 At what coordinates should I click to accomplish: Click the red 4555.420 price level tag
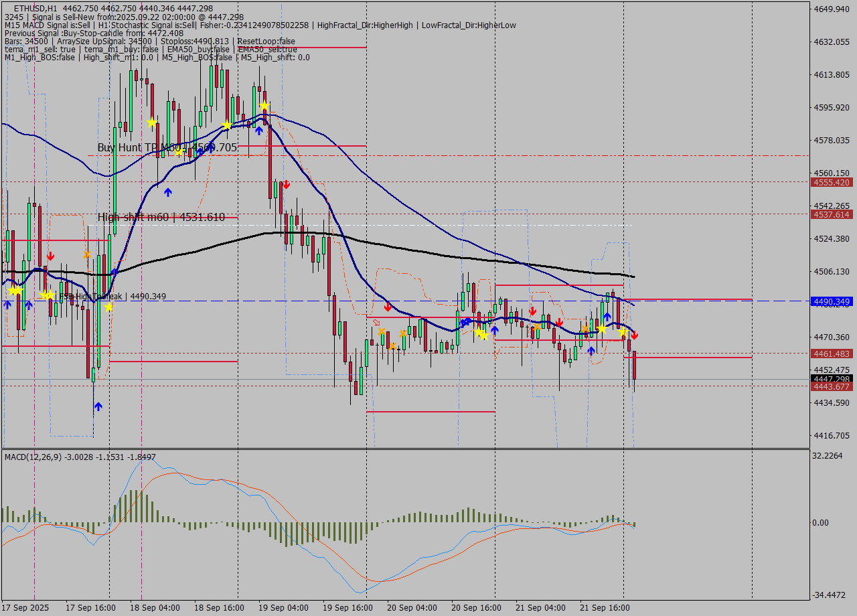(830, 182)
